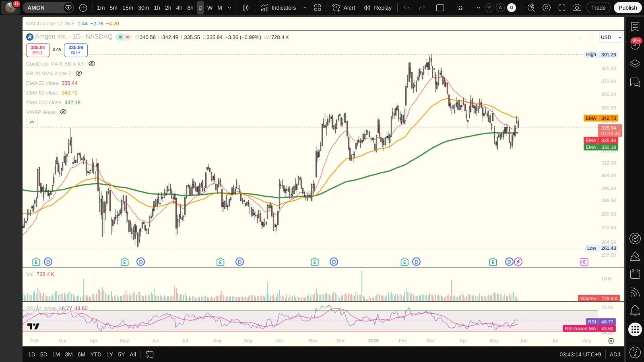Click the first D dividend marker near Mar

point(48,262)
